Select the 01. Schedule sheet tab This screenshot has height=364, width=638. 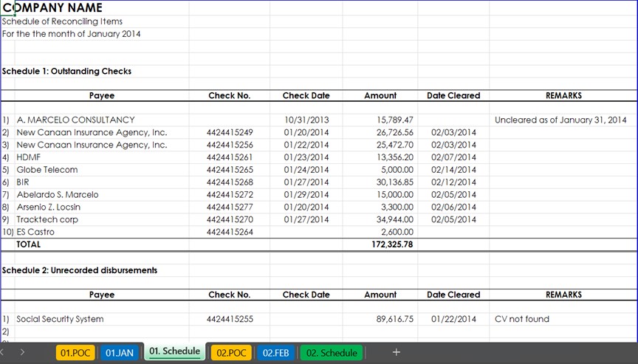[174, 351]
